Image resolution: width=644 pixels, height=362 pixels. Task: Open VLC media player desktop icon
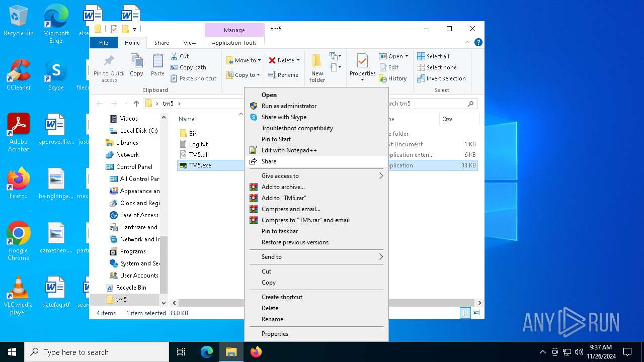[x=18, y=296]
